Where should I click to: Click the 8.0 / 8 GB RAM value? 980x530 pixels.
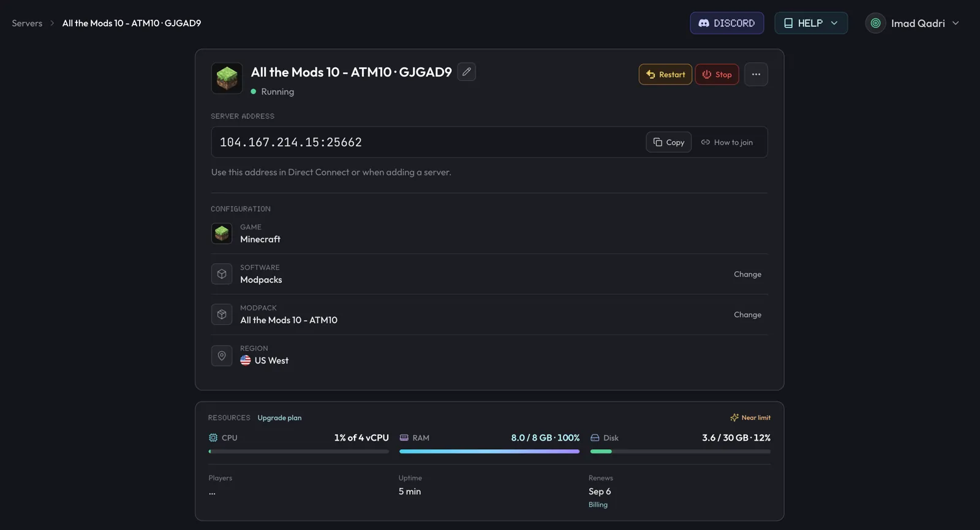click(x=545, y=438)
